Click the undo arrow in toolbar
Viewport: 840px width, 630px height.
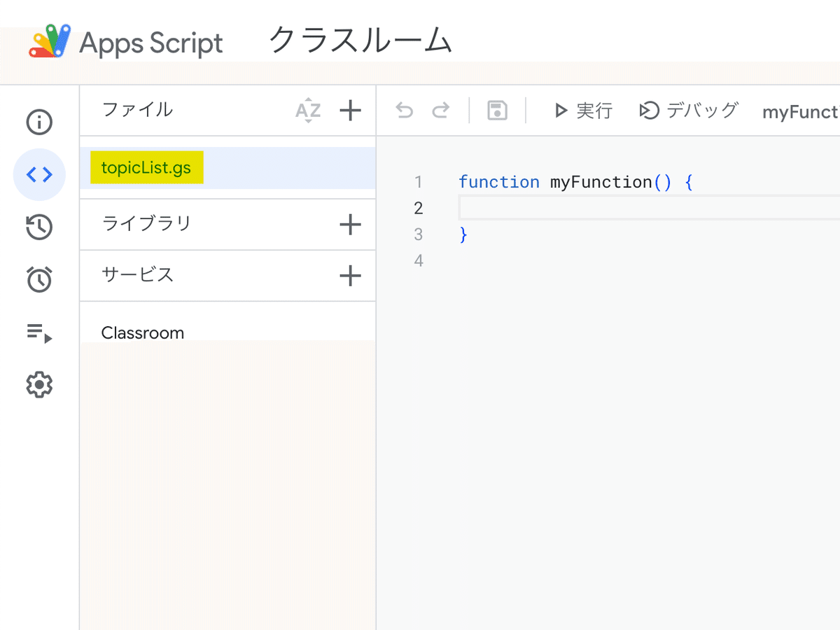coord(405,111)
